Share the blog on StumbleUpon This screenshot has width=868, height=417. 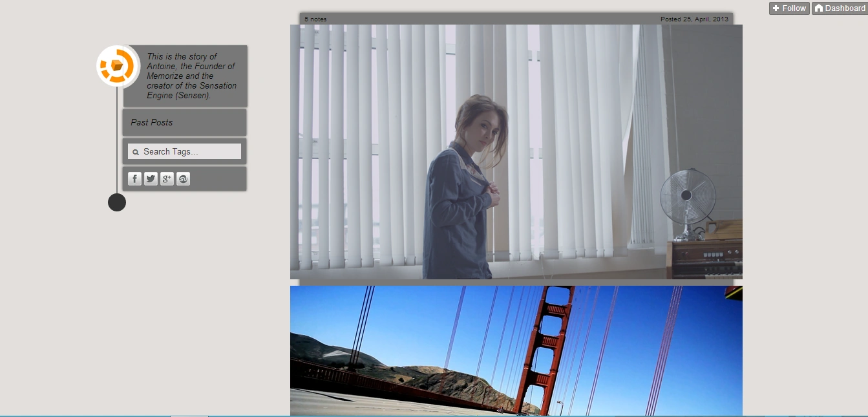[x=184, y=179]
